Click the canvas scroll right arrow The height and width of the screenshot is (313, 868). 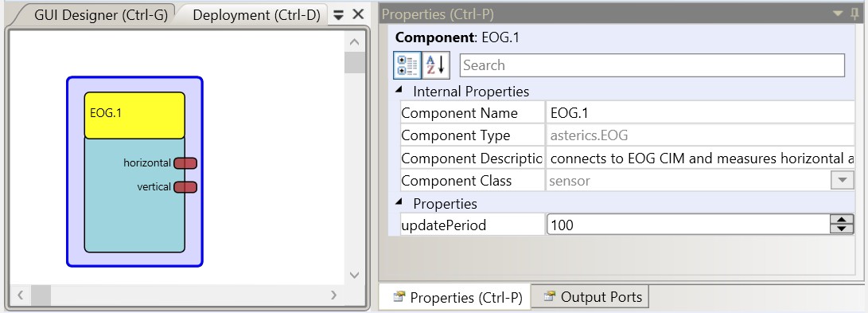(334, 295)
